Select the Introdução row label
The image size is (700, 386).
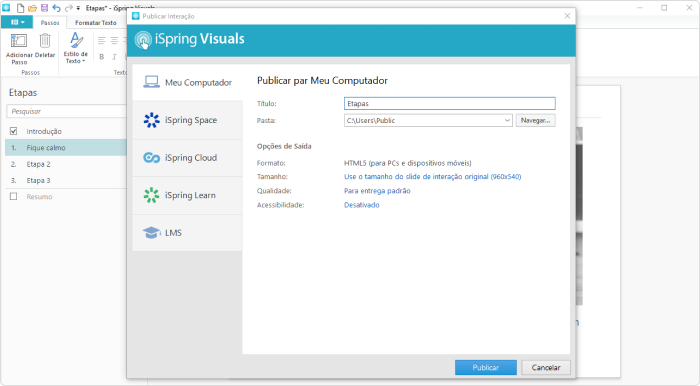pos(44,131)
